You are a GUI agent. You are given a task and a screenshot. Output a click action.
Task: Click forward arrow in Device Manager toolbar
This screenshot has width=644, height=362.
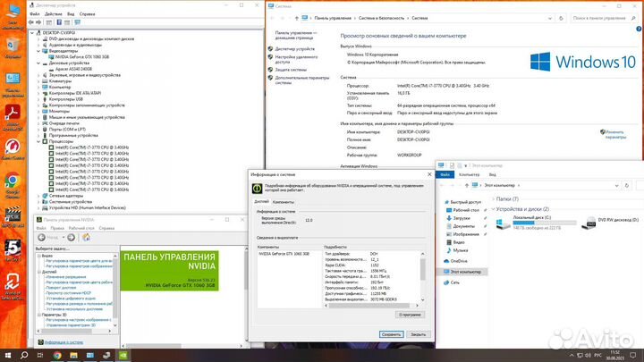pos(38,22)
